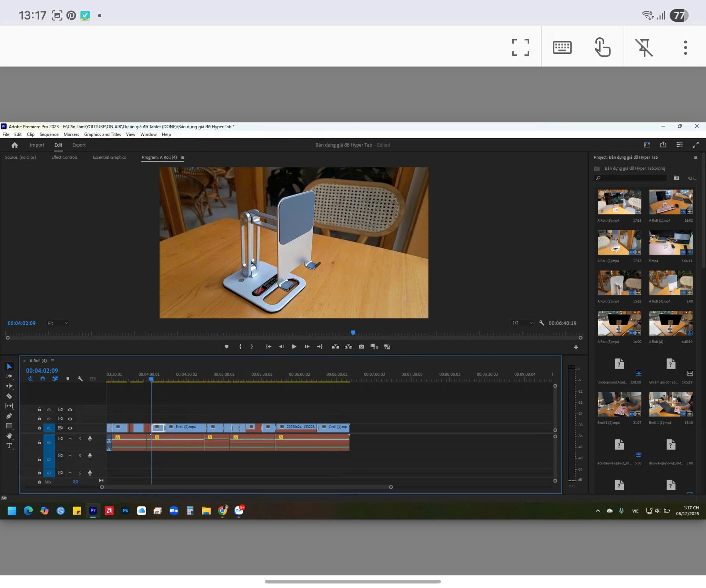
Task: Select the Hand tool
Action: pyautogui.click(x=9, y=436)
